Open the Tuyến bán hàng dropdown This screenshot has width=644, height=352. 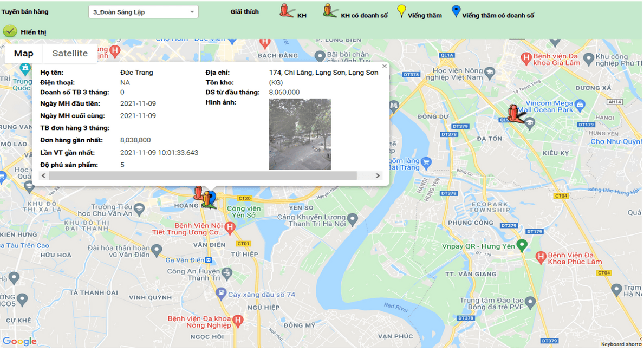click(143, 12)
